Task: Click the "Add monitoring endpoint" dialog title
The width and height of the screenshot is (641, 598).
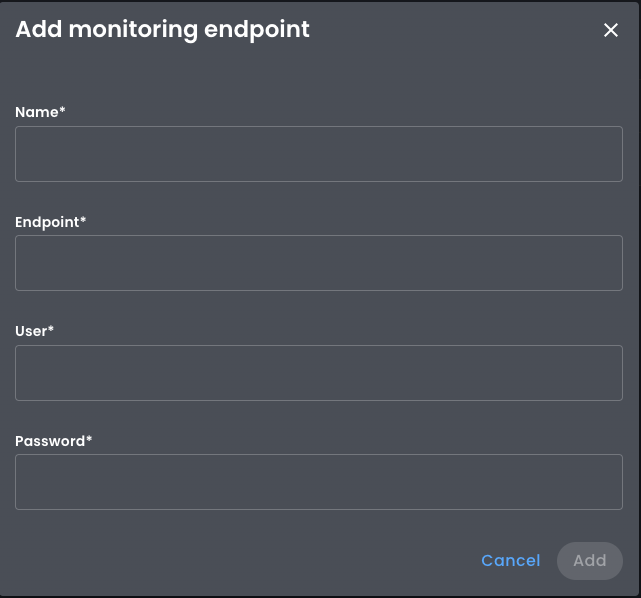Action: [162, 30]
